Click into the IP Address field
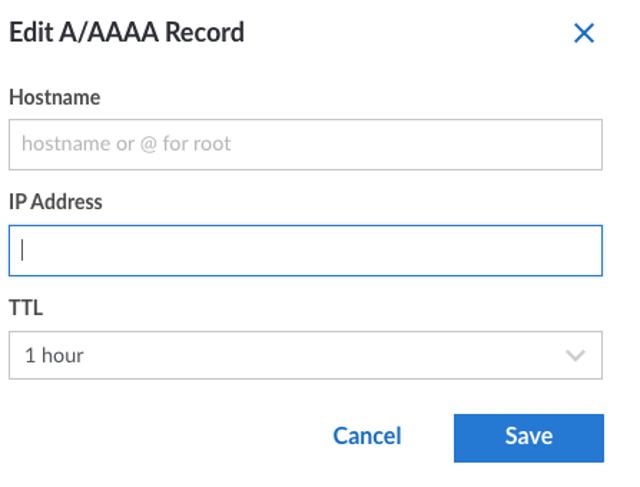Viewport: 640px width, 487px height. (305, 250)
